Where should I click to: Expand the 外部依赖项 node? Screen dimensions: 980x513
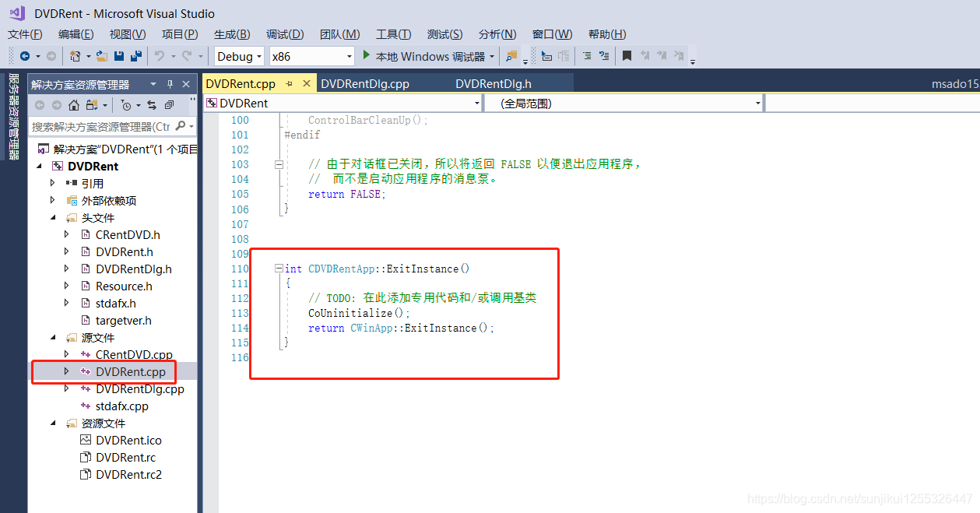[52, 200]
